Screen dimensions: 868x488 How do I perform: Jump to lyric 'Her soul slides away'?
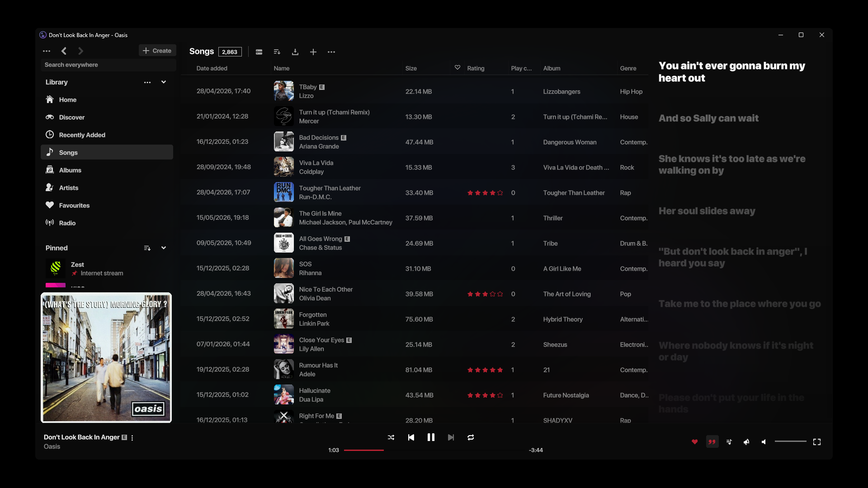pyautogui.click(x=707, y=211)
